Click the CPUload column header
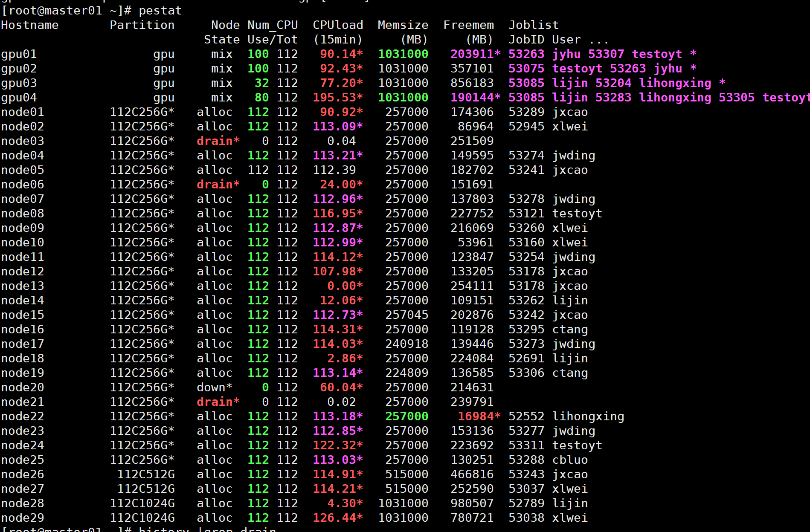Screen dimensions: 810x532 point(338,25)
